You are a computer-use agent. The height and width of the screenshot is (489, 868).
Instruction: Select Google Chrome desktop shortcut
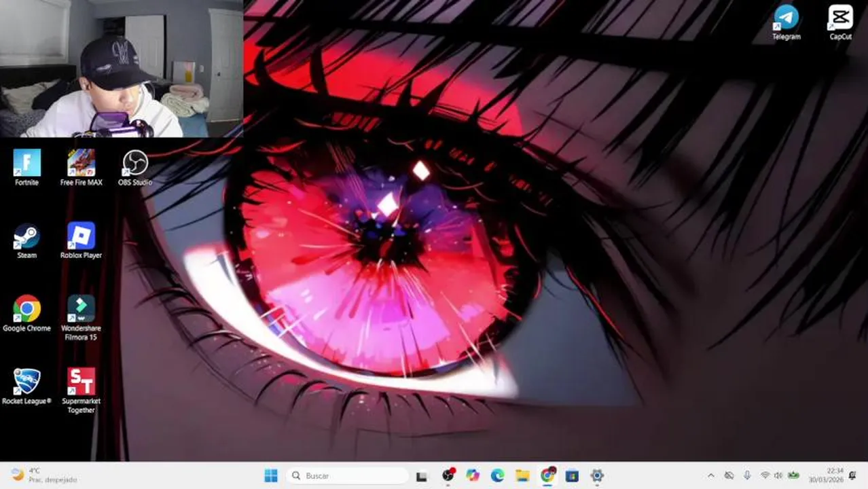26,313
